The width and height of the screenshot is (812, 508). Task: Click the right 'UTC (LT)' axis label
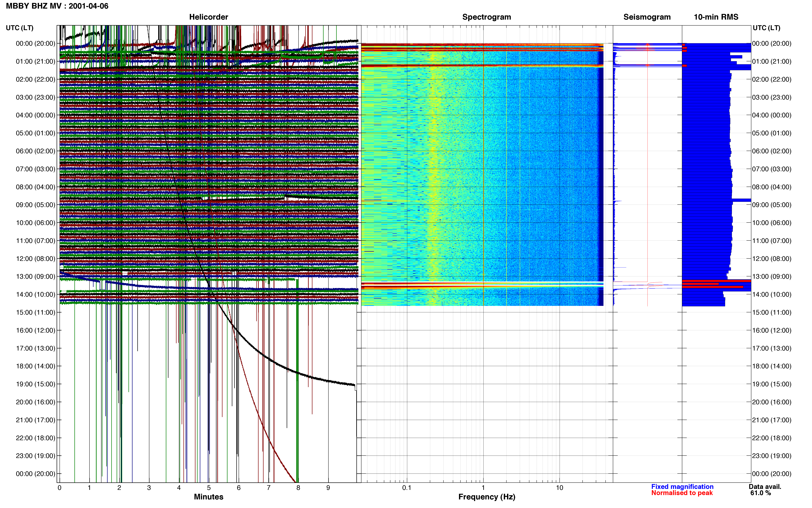[766, 28]
